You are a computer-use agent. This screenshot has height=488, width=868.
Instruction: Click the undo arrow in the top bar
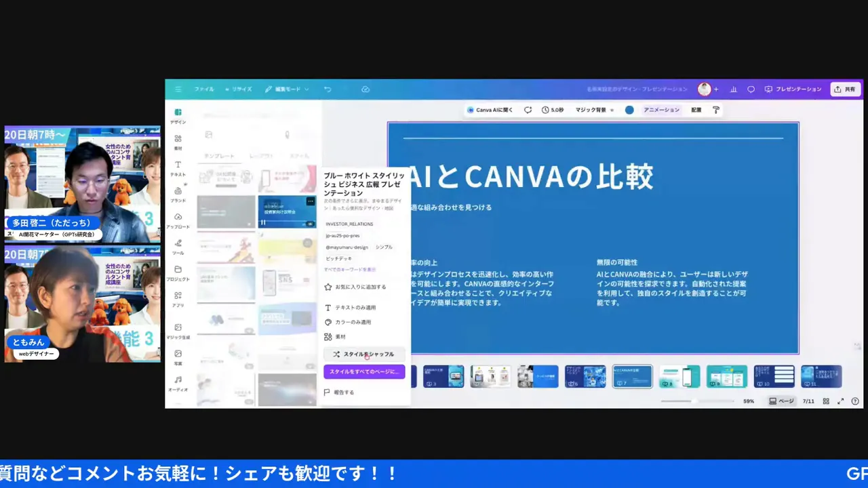(x=325, y=89)
